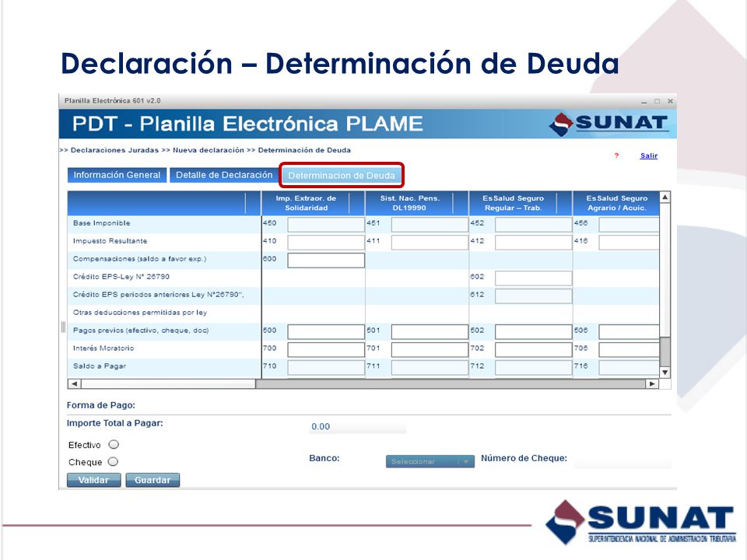This screenshot has width=747, height=560.
Task: Click the Número de Cheque field
Action: (622, 462)
